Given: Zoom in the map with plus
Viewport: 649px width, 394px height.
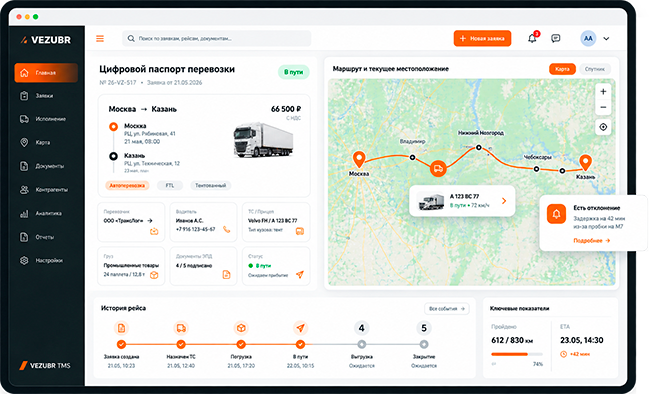Looking at the screenshot, I should coord(603,91).
